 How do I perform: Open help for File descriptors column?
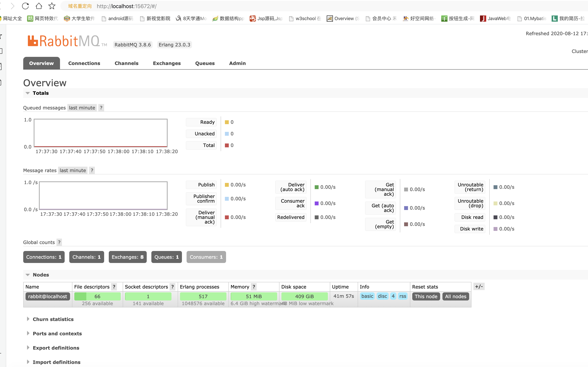coord(114,287)
